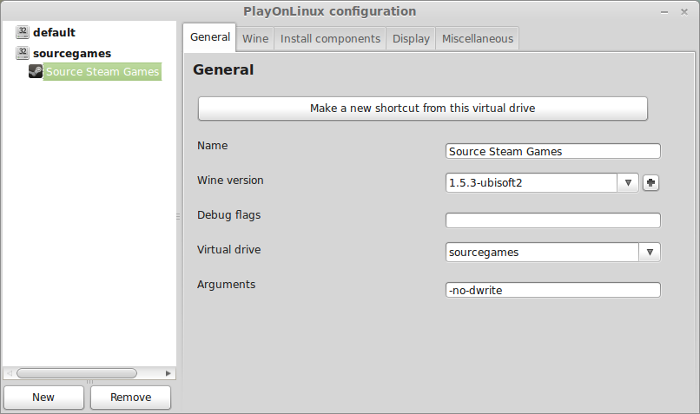Click Make a new shortcut from this virtual drive
Viewport: 700px width, 414px height.
click(x=423, y=108)
